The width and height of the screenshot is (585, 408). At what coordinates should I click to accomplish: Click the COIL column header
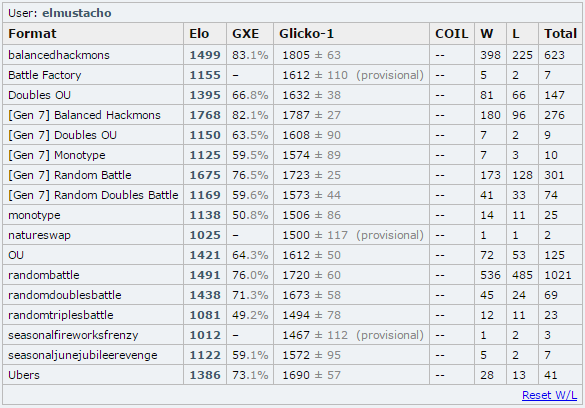pyautogui.click(x=452, y=34)
